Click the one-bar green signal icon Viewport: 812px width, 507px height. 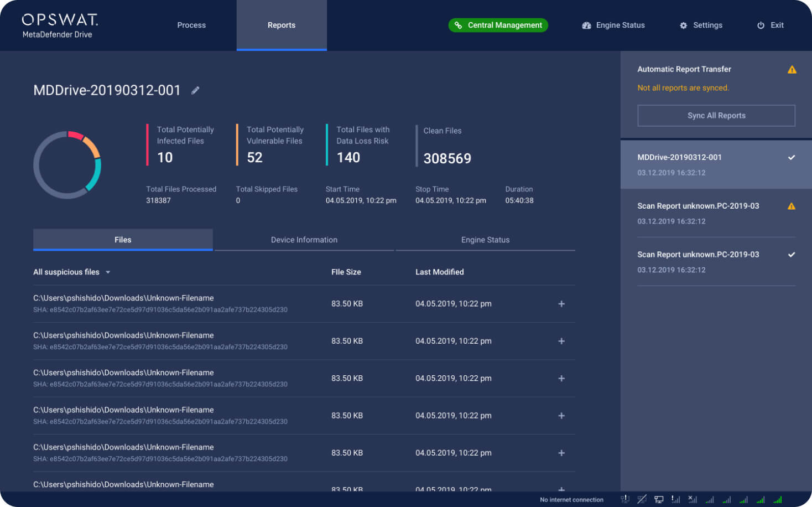(710, 500)
